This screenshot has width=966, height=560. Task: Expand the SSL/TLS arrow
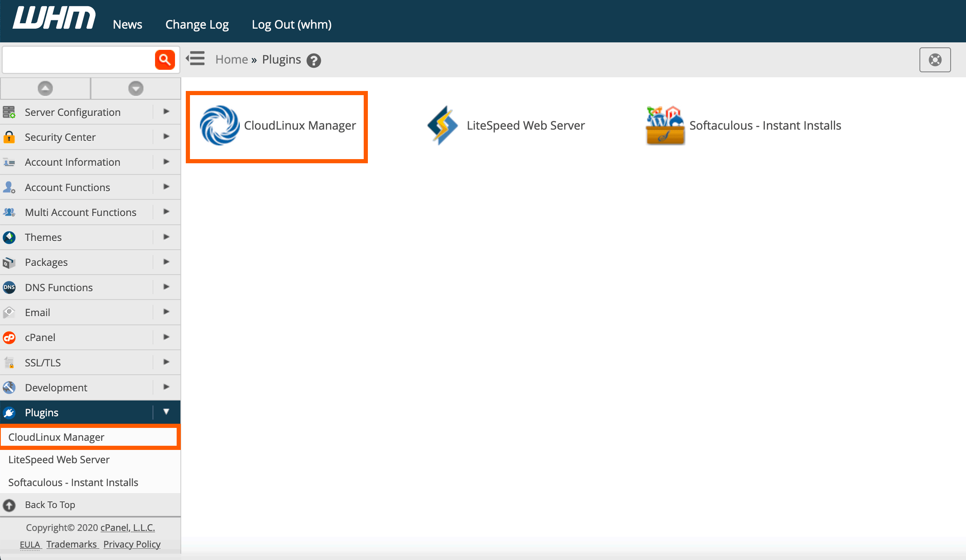coord(166,362)
